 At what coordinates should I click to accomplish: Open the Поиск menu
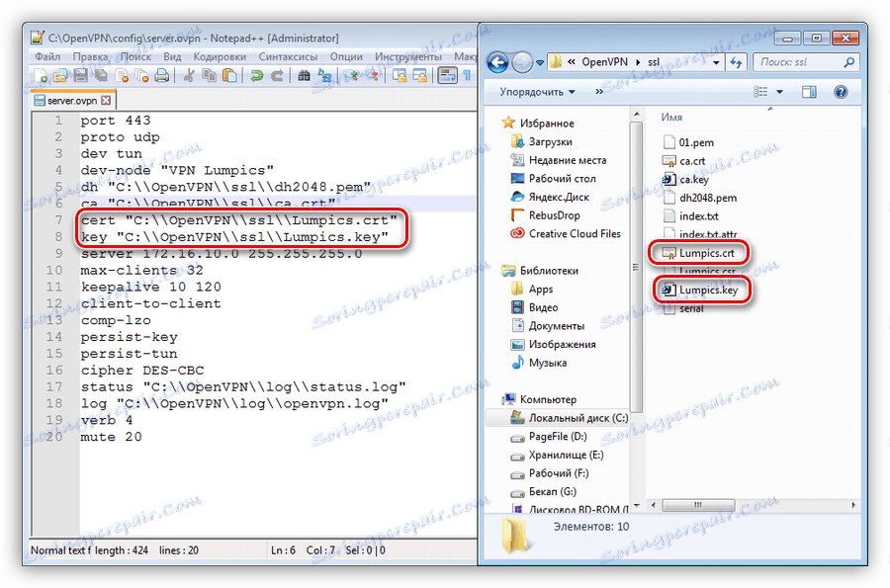point(135,56)
